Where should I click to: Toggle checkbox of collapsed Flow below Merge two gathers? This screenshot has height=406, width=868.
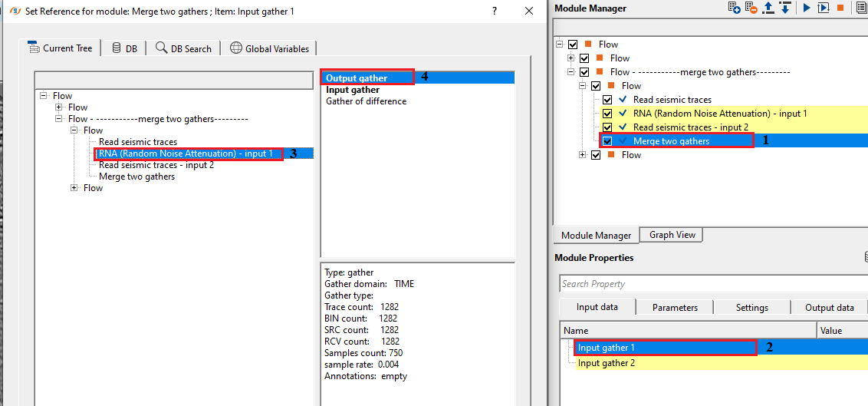(596, 155)
